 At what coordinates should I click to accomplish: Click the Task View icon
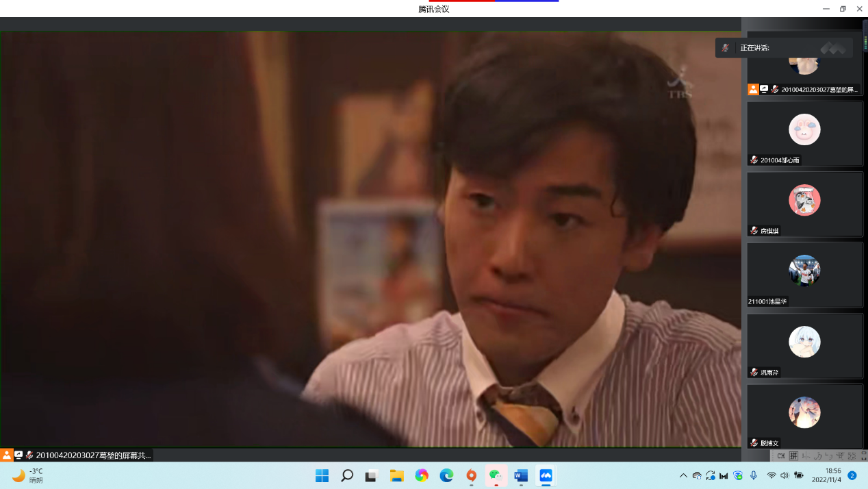(x=371, y=475)
